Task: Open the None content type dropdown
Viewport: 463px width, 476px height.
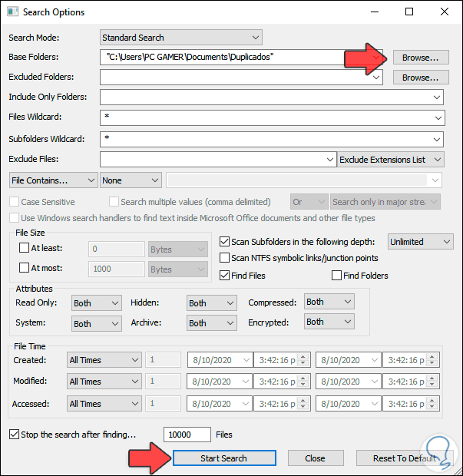Action: [131, 180]
